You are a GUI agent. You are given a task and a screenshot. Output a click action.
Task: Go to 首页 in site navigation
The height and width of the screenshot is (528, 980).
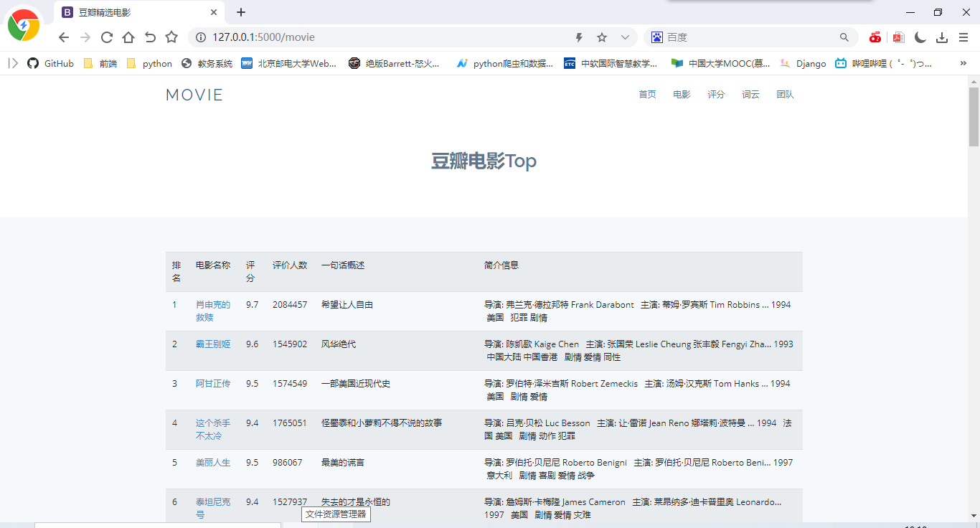click(x=647, y=95)
